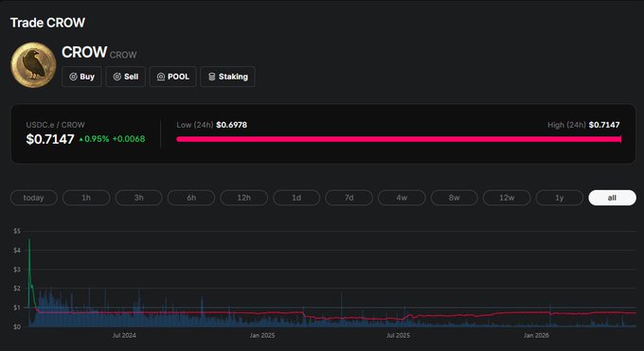The width and height of the screenshot is (644, 351).
Task: Click the $1 y-axis label
Action: pyautogui.click(x=17, y=307)
